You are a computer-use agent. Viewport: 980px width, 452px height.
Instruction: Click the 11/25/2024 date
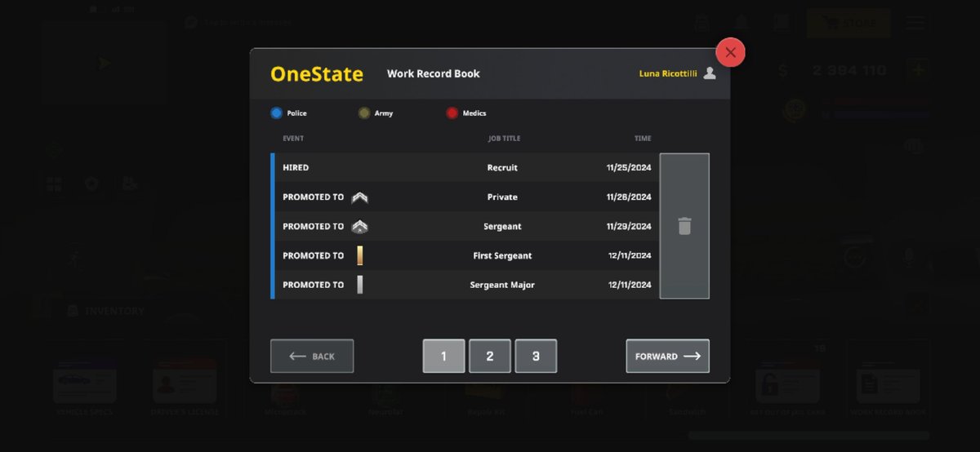point(629,167)
